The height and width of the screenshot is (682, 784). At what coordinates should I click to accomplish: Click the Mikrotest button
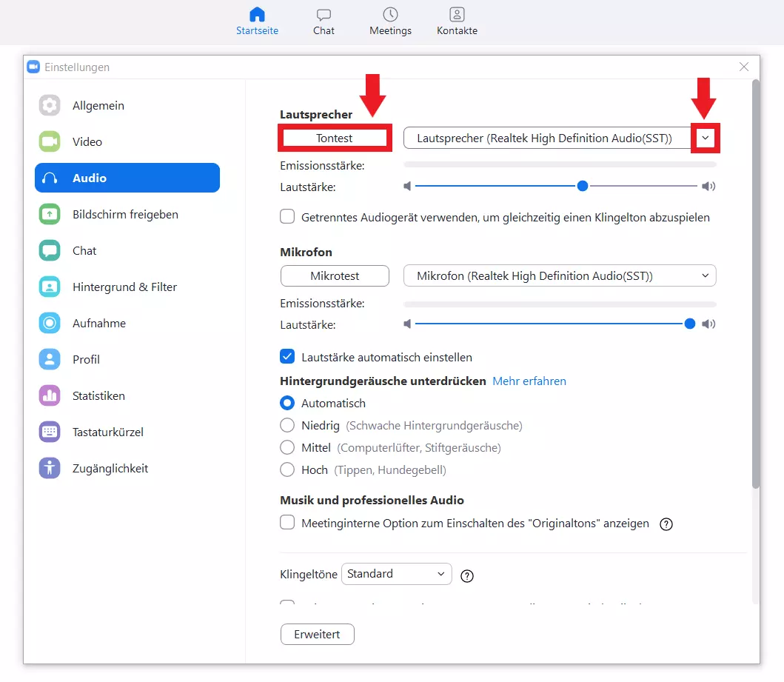tap(335, 276)
